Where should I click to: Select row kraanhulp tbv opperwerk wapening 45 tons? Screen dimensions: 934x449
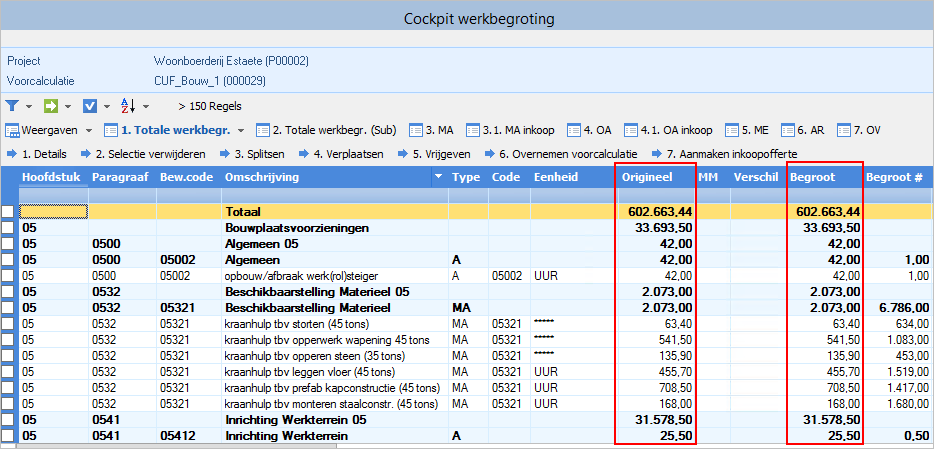tap(476, 340)
